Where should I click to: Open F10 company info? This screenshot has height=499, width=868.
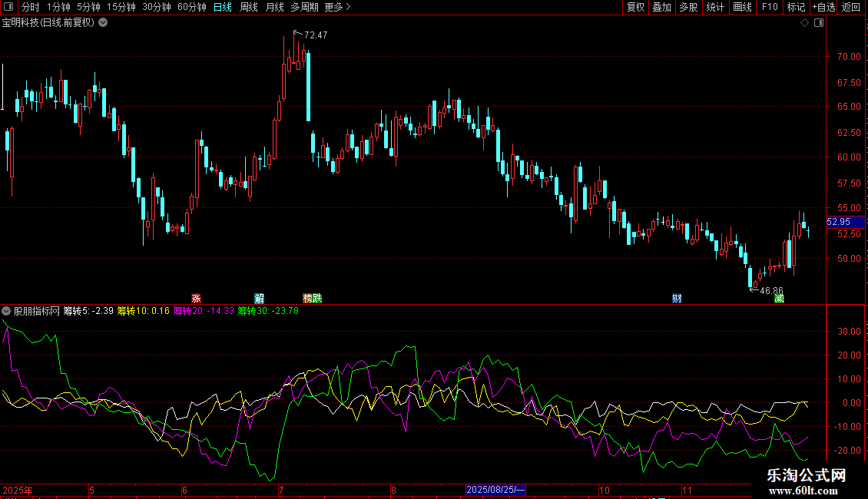[770, 7]
